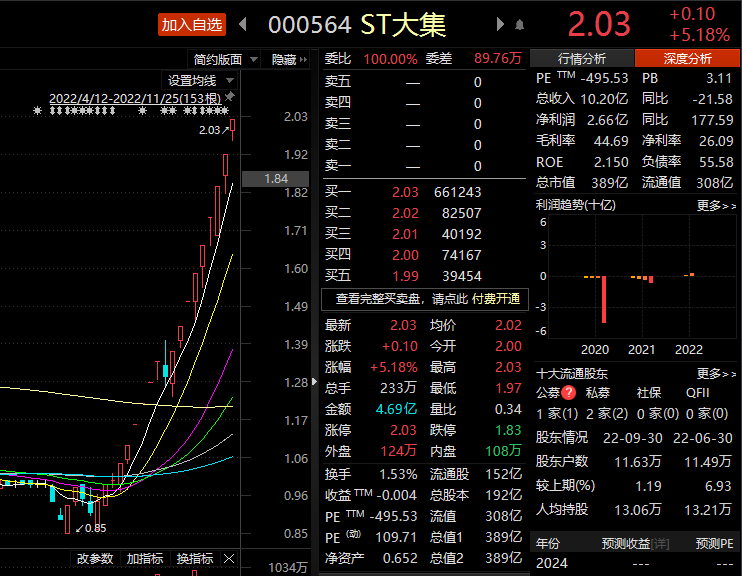This screenshot has width=742, height=576.
Task: Click the 换指标 button
Action: (x=194, y=558)
